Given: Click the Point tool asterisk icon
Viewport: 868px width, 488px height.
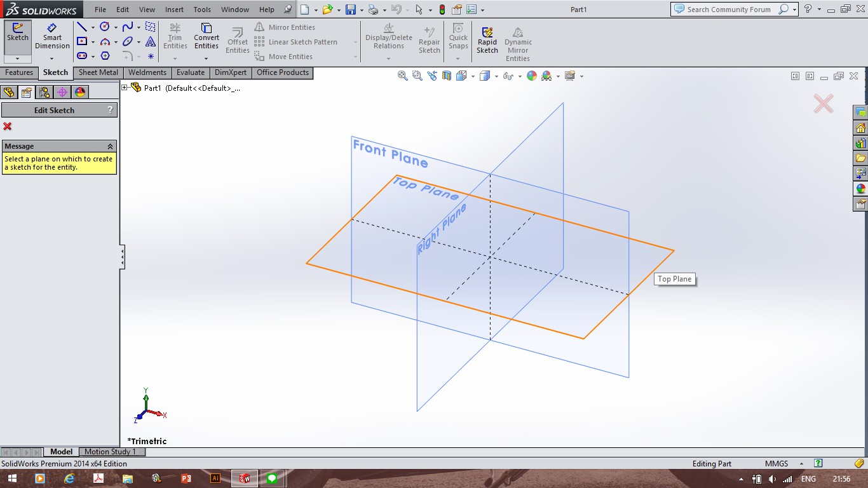Looking at the screenshot, I should pos(151,56).
